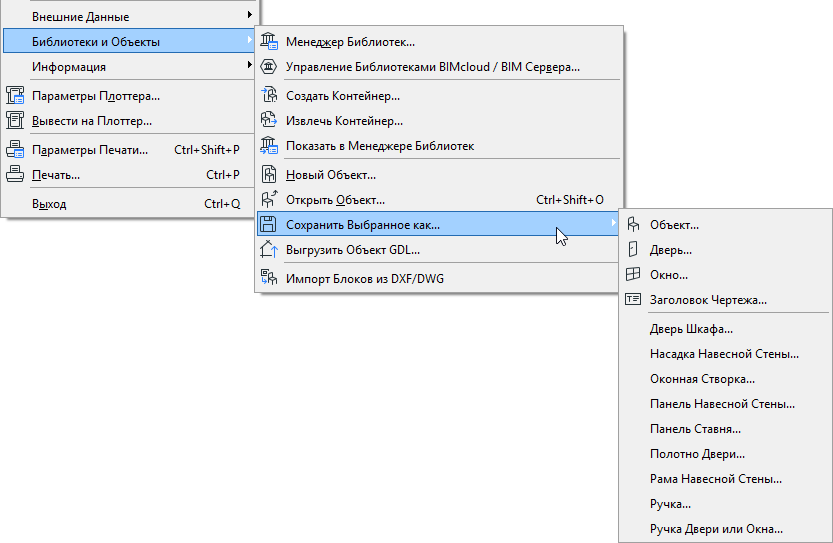This screenshot has width=833, height=543.
Task: Select Показать в Менеджере Библиотек
Action: pyautogui.click(x=438, y=146)
